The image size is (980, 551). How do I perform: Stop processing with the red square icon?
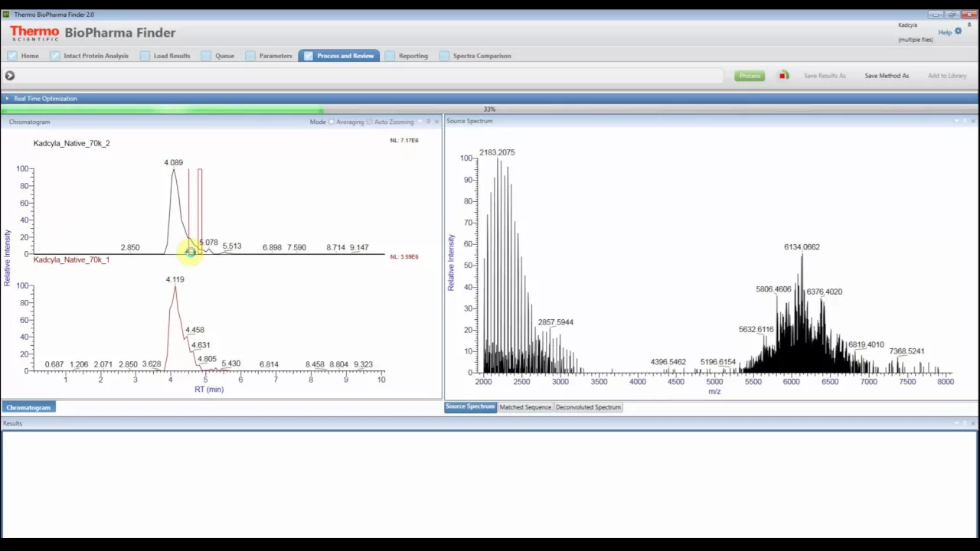[783, 75]
